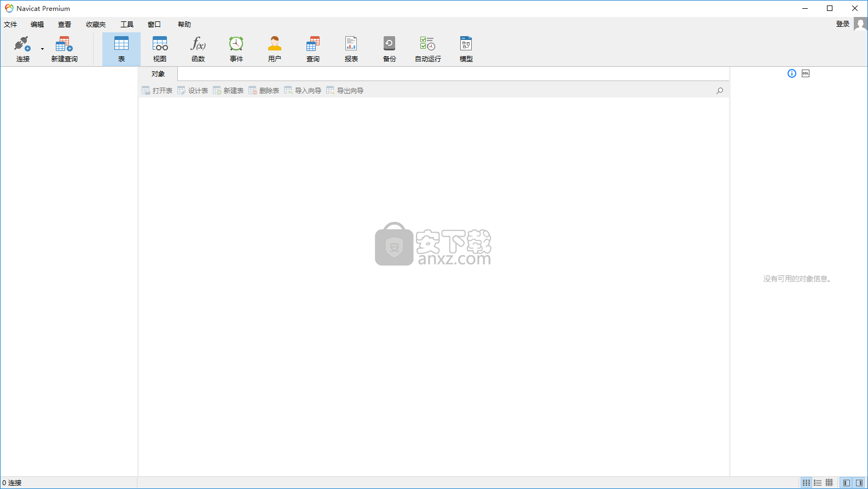868x489 pixels.
Task: Open the 文件 menu
Action: (10, 25)
